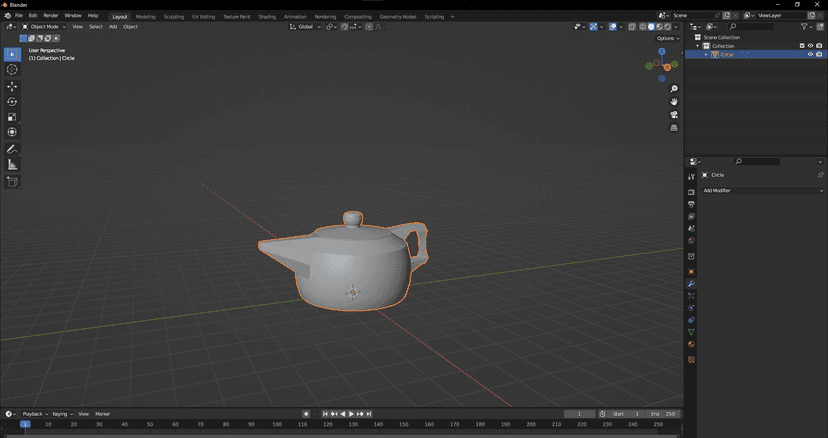The image size is (828, 438).
Task: Toggle the Collection exclude checkbox
Action: (801, 46)
